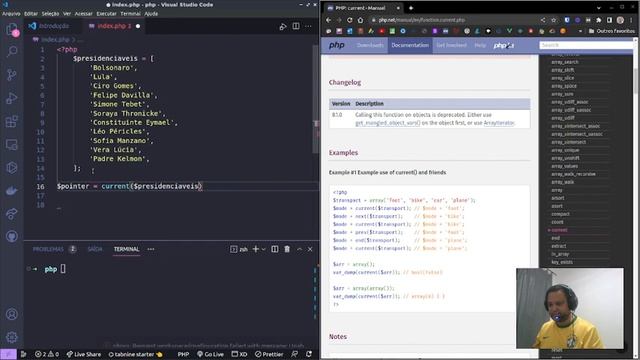Open the Live Share activity bar icon
This screenshot has width=640, height=360.
click(x=12, y=213)
